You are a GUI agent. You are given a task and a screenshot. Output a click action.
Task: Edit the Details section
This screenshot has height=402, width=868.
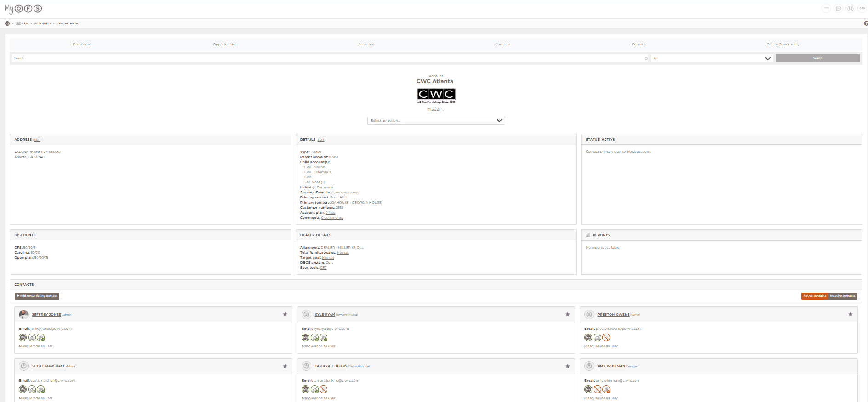point(321,140)
